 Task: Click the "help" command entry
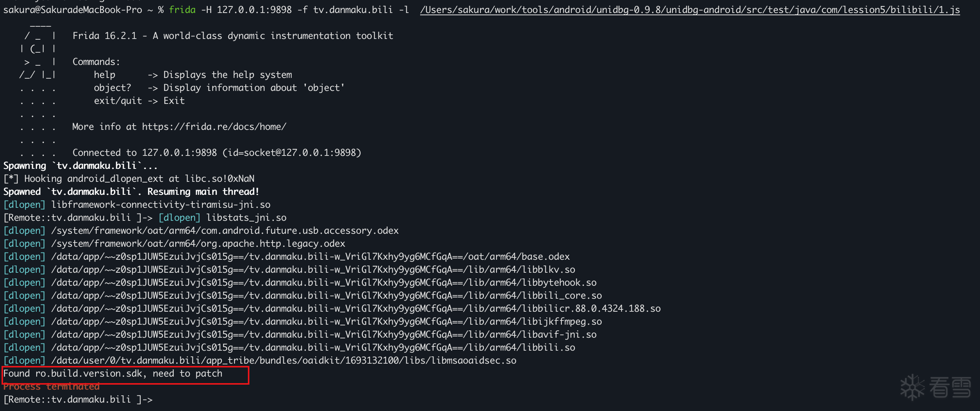[104, 75]
